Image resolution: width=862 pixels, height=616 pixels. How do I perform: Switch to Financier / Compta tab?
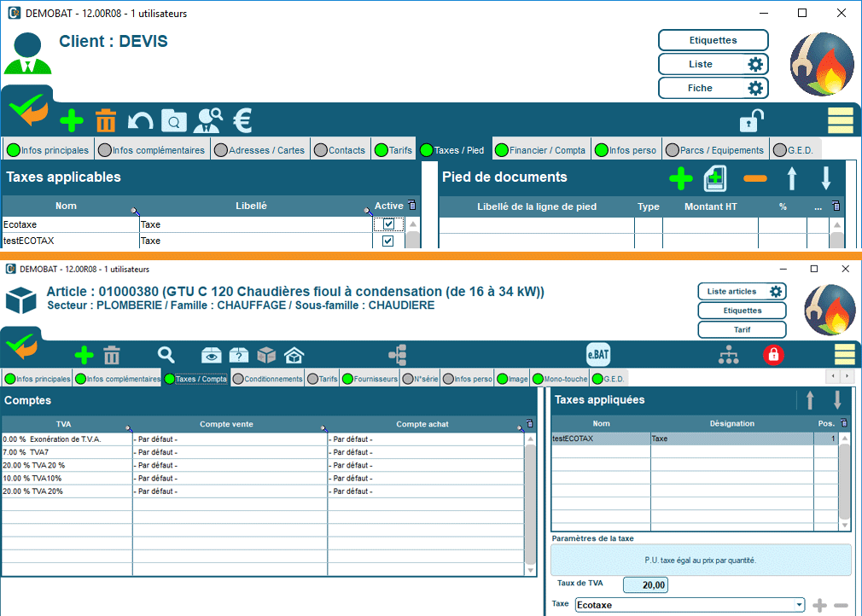tap(541, 150)
